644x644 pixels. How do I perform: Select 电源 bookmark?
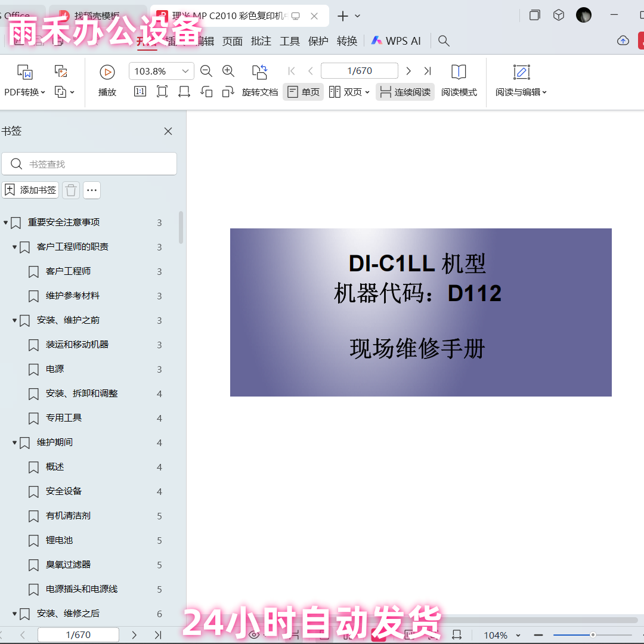(55, 369)
